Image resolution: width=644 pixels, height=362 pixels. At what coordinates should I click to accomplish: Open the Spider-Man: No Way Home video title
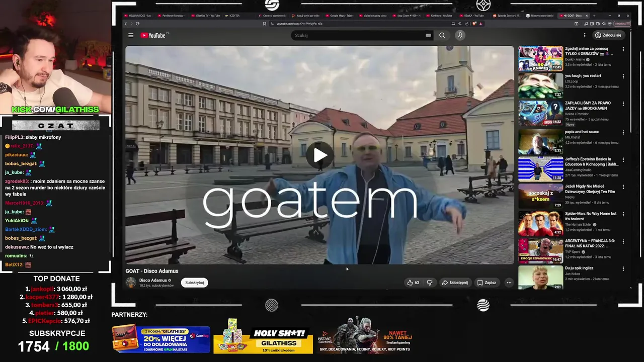point(591,216)
